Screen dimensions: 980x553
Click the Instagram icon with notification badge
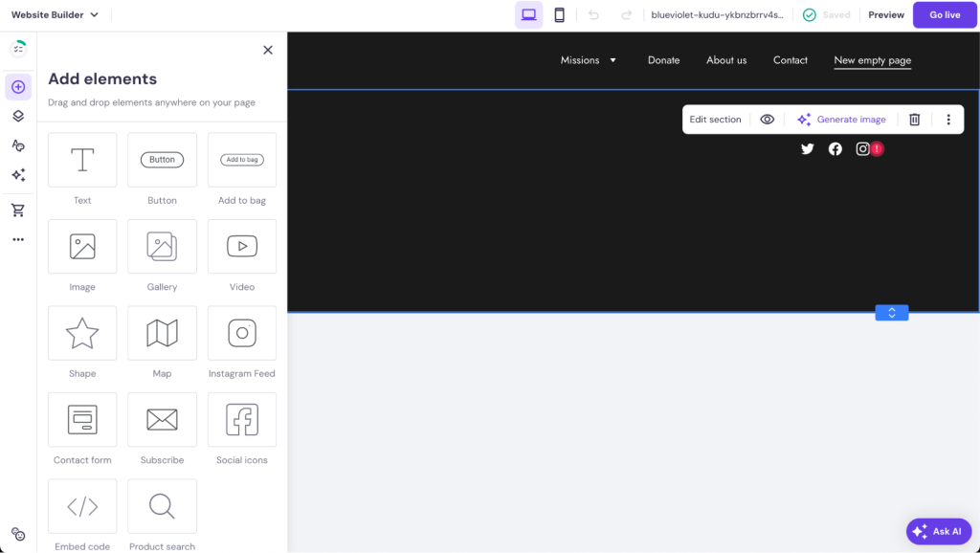(x=862, y=148)
